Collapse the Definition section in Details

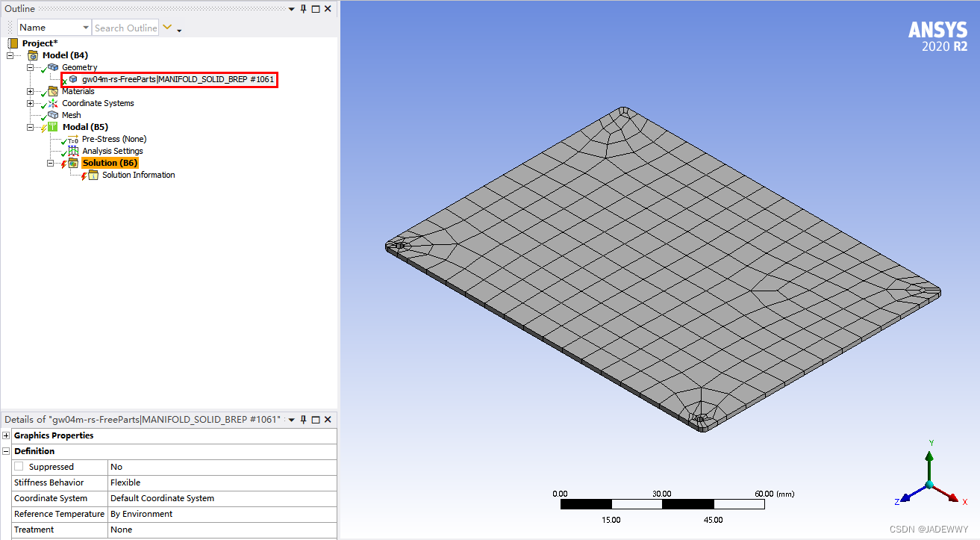[x=6, y=451]
